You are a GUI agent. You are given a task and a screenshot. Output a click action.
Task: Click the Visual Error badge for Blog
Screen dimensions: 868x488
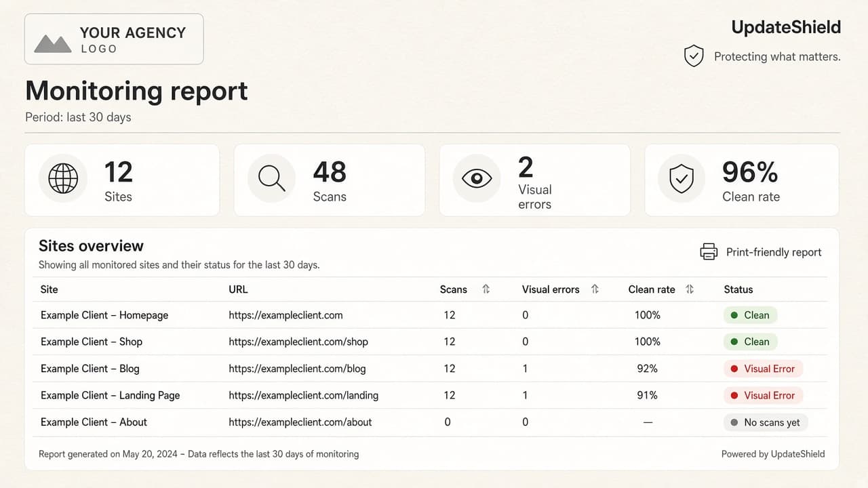point(763,369)
